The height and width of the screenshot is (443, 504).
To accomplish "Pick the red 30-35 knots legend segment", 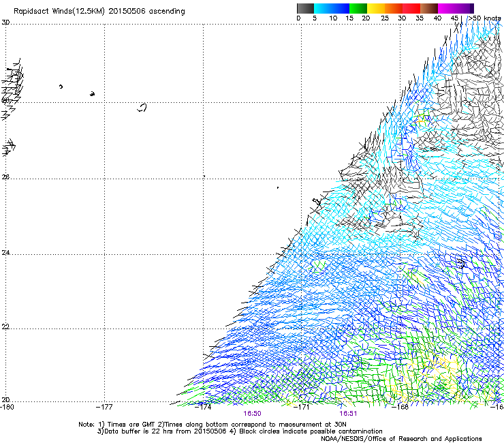I will (x=411, y=8).
